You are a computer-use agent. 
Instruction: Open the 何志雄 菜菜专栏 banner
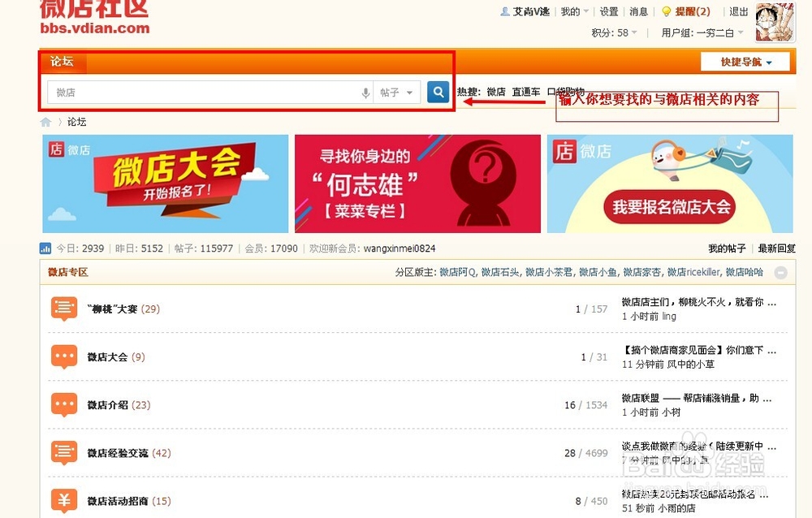click(x=417, y=183)
